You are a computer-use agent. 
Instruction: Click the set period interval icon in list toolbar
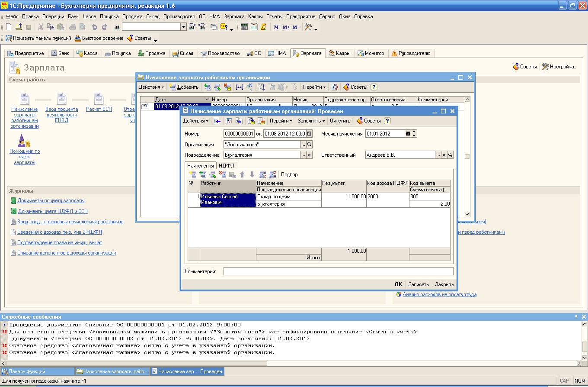(x=240, y=87)
